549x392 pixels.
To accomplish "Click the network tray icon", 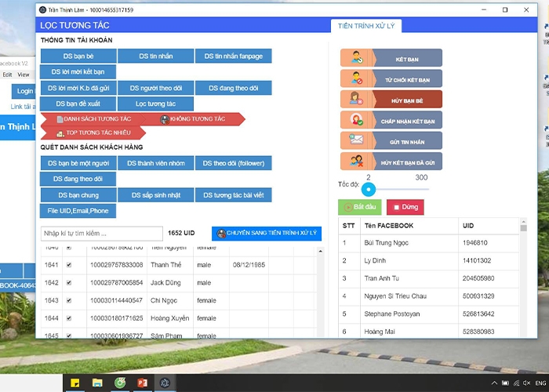I will 516,383.
